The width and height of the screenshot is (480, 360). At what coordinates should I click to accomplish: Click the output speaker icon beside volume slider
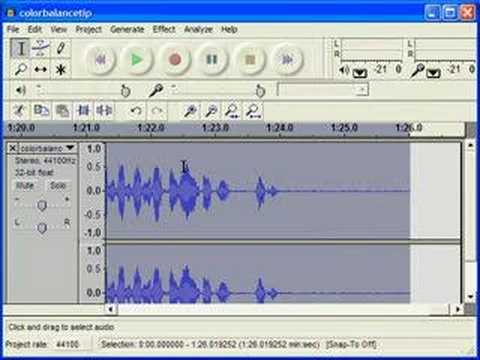pos(21,90)
